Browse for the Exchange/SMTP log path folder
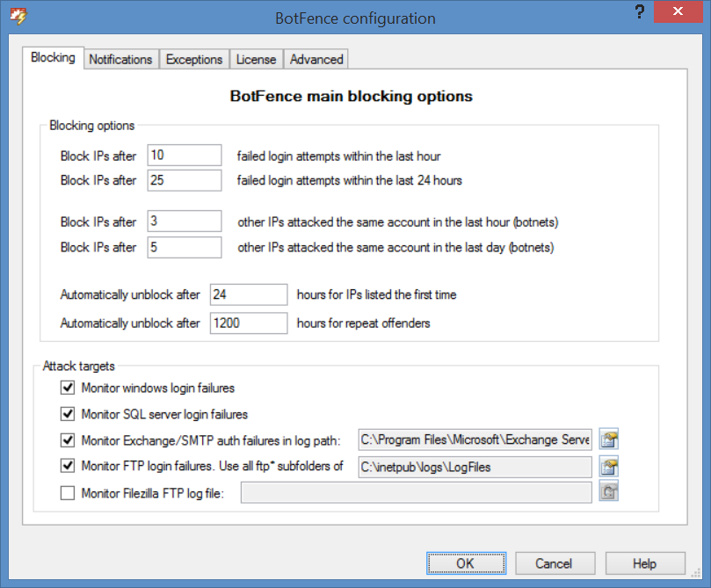Image resolution: width=711 pixels, height=588 pixels. coord(608,439)
